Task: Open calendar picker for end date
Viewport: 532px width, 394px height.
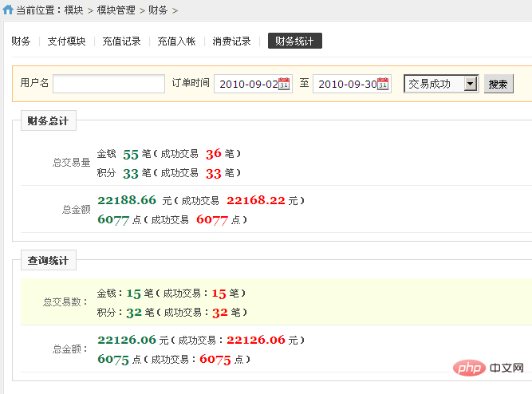Action: [383, 84]
